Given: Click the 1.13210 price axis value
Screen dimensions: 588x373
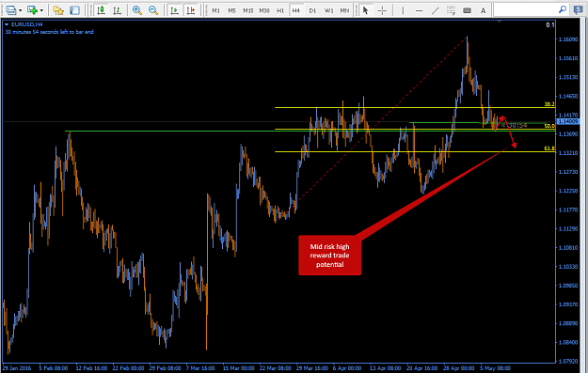Looking at the screenshot, I should [568, 153].
